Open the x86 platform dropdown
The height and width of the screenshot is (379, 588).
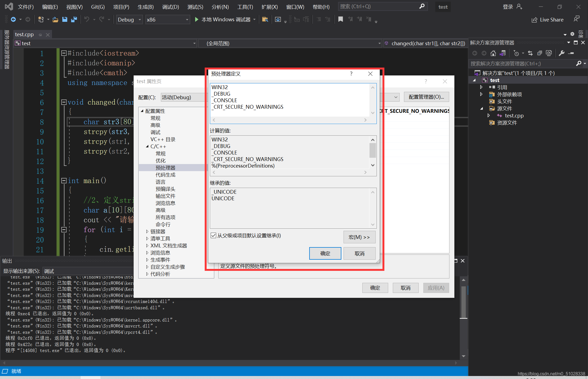coord(167,20)
